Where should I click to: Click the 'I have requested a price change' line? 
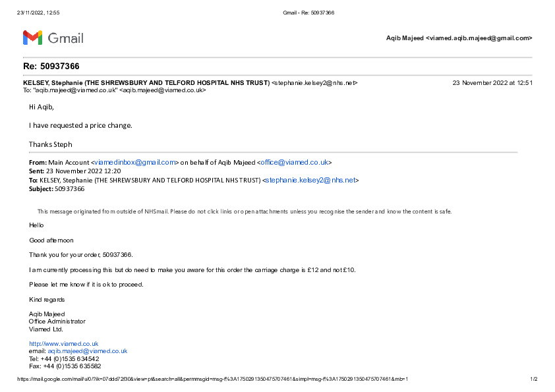pos(80,125)
